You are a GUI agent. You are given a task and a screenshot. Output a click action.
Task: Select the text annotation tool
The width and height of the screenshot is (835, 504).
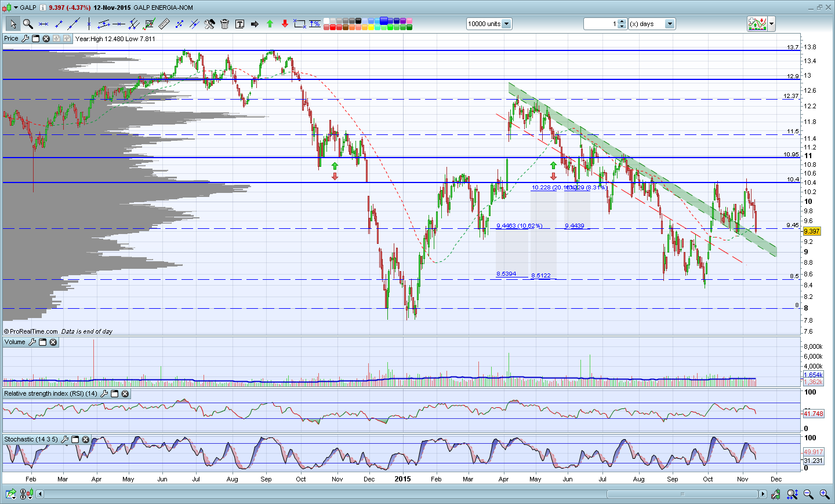click(239, 24)
